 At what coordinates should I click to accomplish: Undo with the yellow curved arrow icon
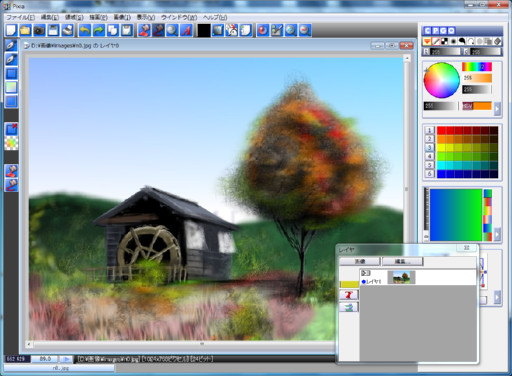point(85,31)
